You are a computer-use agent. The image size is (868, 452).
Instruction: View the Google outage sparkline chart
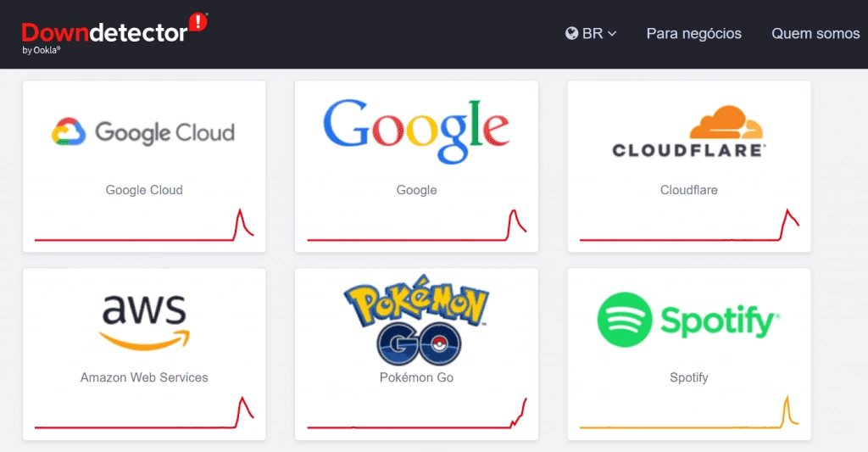point(417,225)
